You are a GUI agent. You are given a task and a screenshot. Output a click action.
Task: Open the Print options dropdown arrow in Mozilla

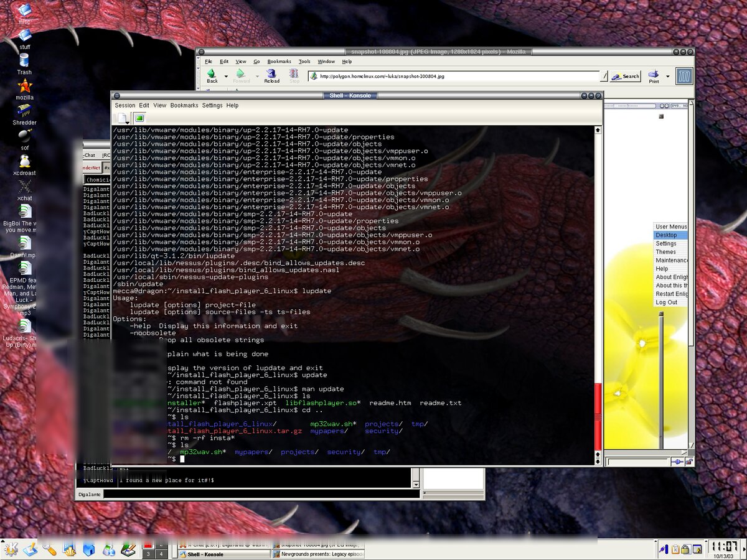coord(668,77)
